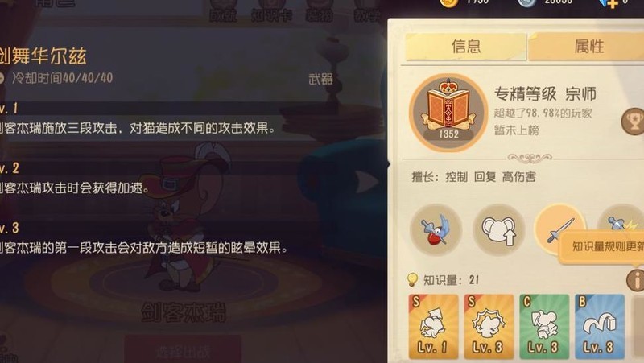Switch to the 属性 tab
The image size is (644, 363).
pos(588,47)
